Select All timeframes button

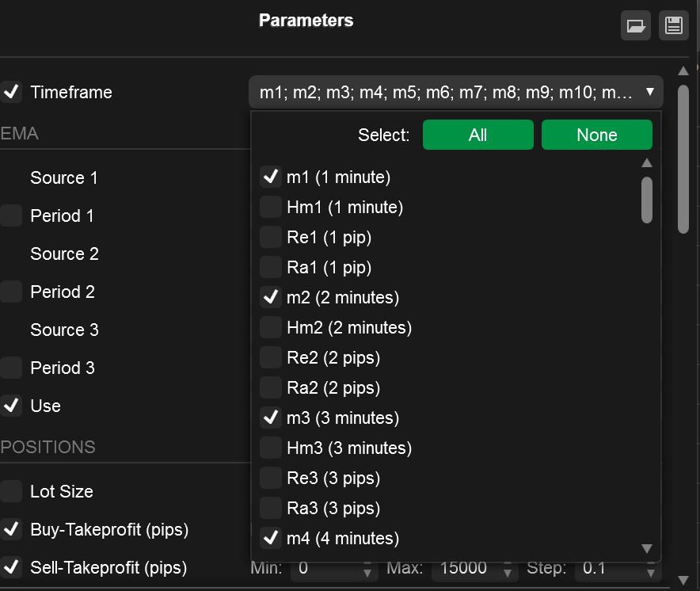pyautogui.click(x=477, y=135)
